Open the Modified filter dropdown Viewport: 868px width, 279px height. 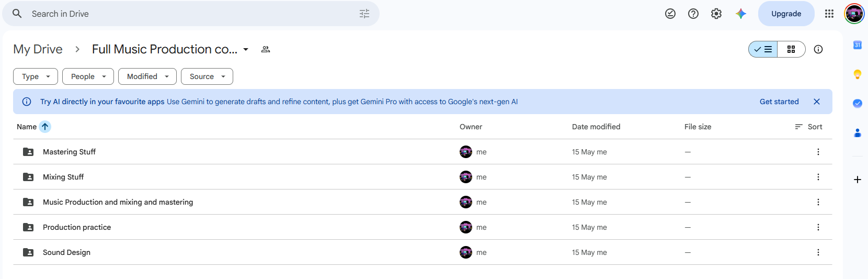point(147,76)
